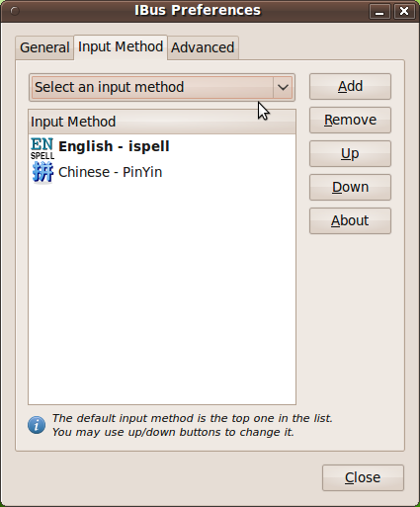Screen dimensions: 420x507
Task: Expand the input method dropdown arrow
Action: tap(283, 87)
